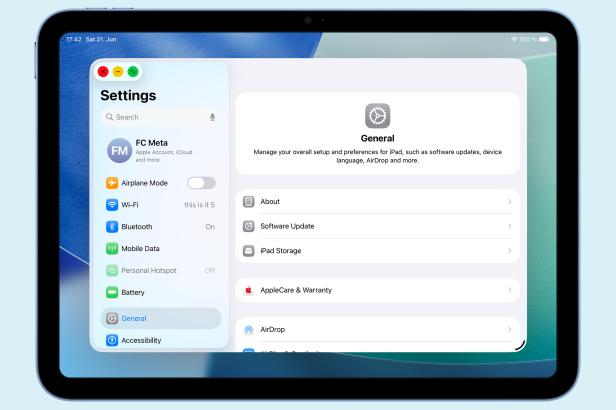Click the Bluetooth 'On' status text

tap(210, 227)
